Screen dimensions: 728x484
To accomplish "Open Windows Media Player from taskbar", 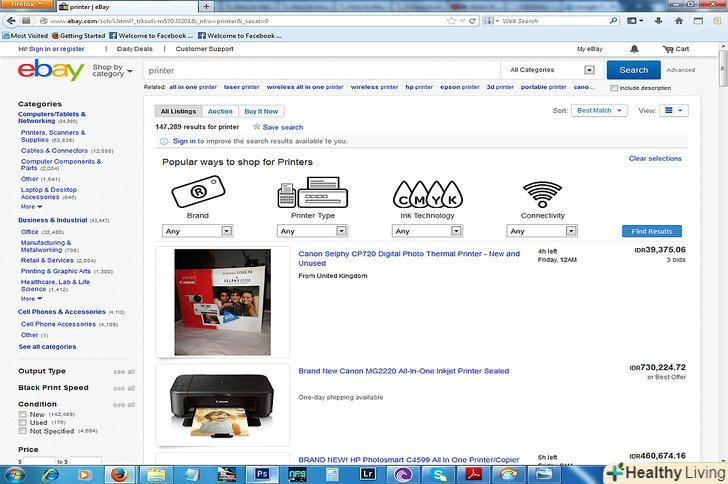I will (84, 475).
